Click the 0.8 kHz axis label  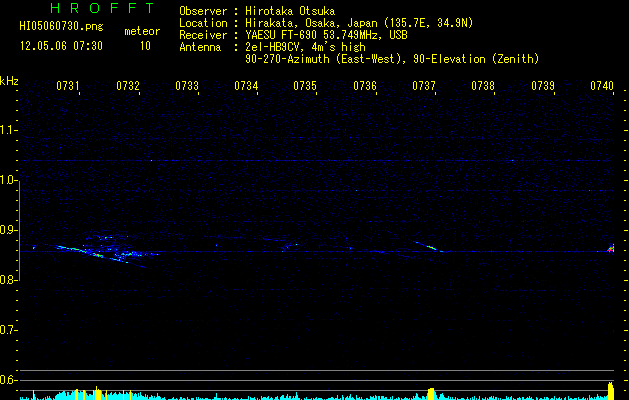click(8, 280)
